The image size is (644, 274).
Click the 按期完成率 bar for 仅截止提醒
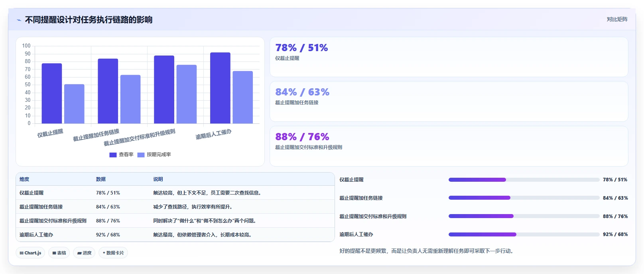coord(74,104)
